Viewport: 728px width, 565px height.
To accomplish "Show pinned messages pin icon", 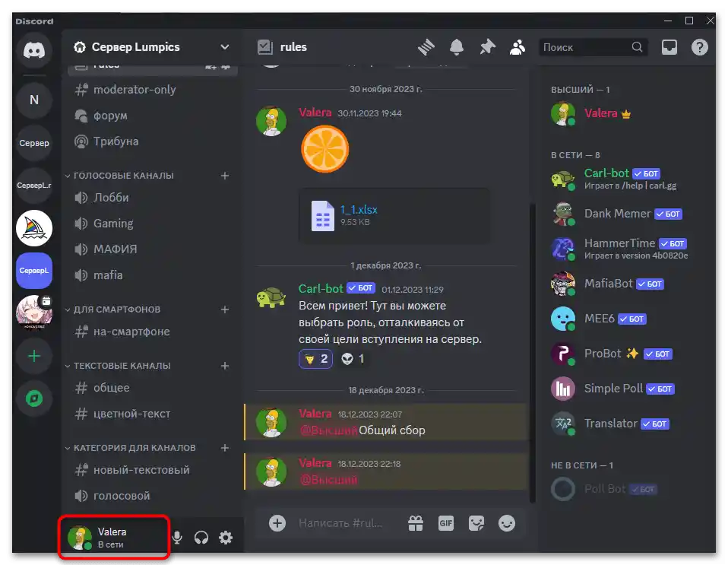I will [487, 47].
